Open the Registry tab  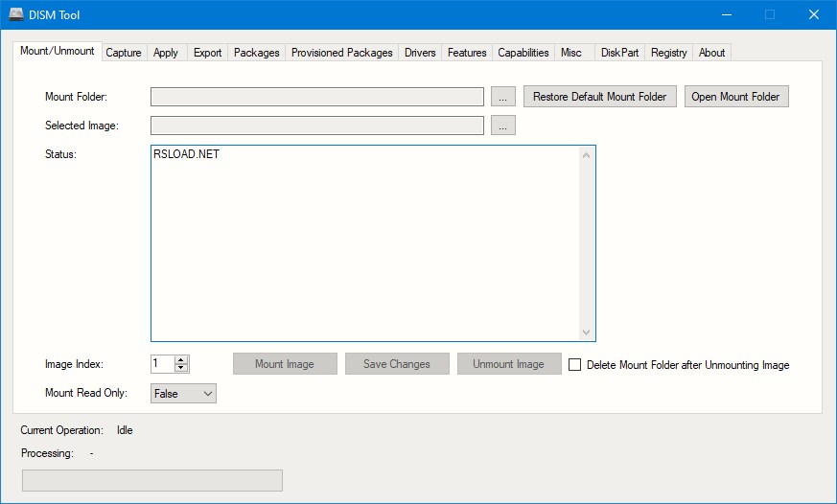tap(668, 53)
